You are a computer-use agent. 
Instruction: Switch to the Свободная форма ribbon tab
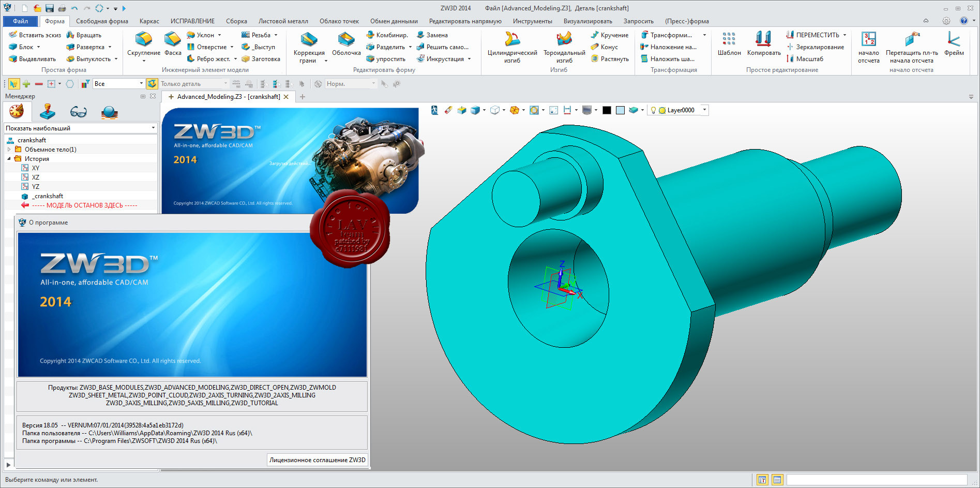102,21
